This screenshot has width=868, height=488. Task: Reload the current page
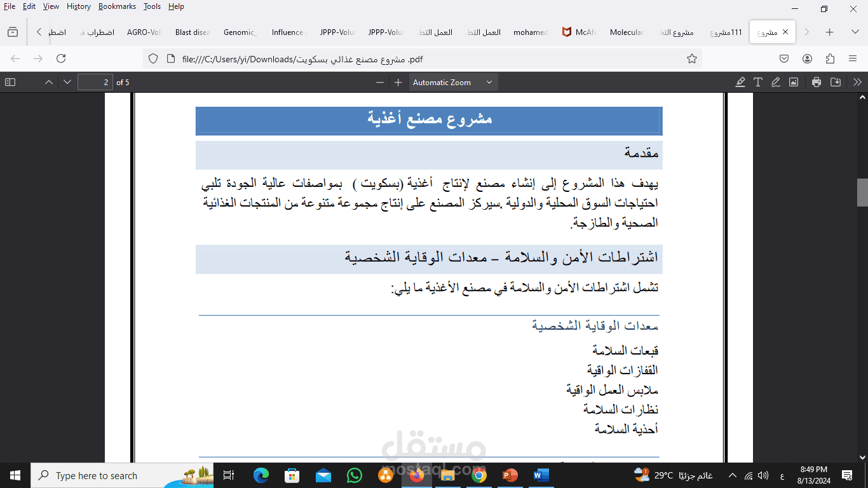61,58
